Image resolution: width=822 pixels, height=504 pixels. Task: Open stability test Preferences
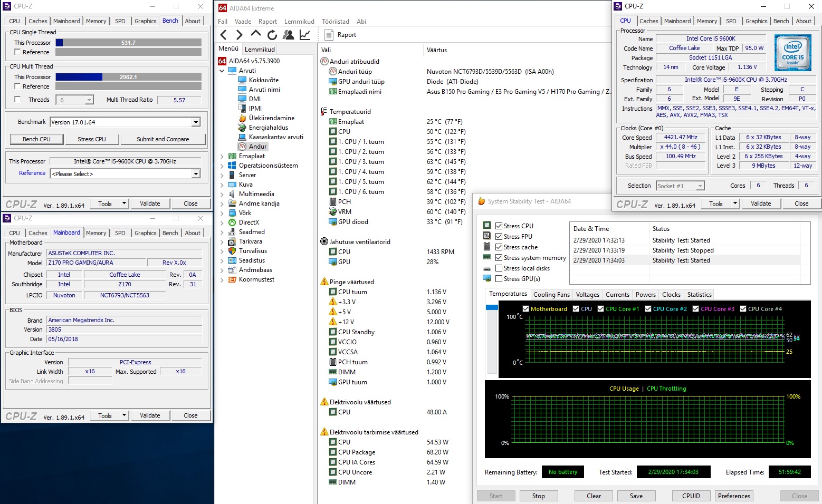tap(734, 496)
